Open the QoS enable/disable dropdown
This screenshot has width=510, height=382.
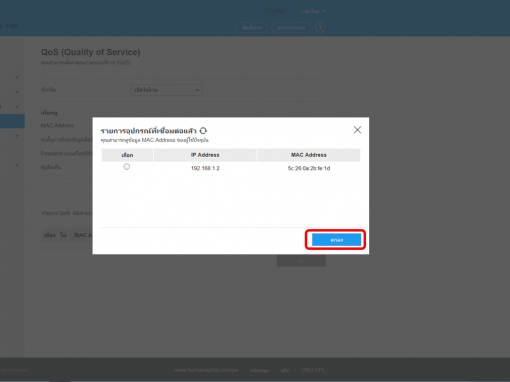pyautogui.click(x=166, y=90)
